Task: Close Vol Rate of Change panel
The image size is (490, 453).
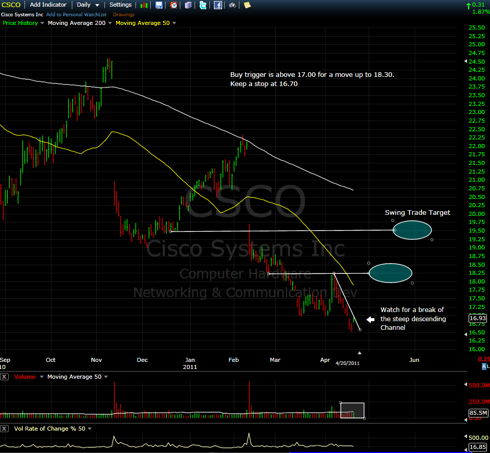Action: (4, 429)
